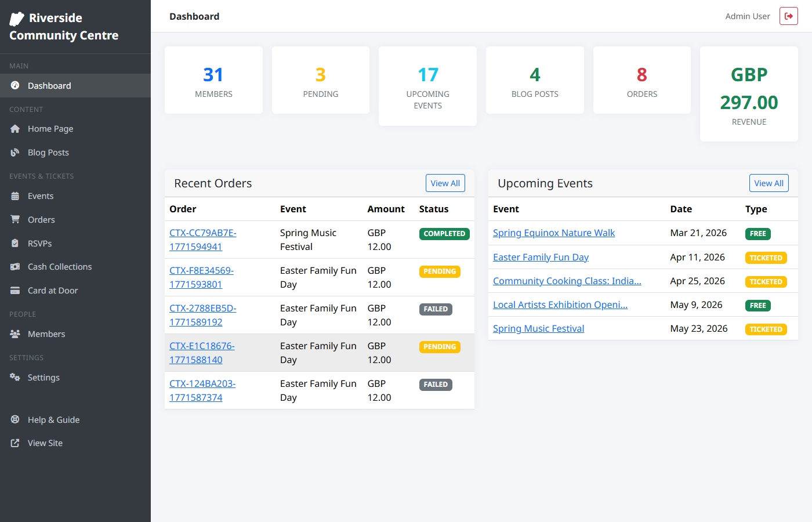Image resolution: width=812 pixels, height=522 pixels.
Task: Click the Members people icon
Action: [15, 334]
